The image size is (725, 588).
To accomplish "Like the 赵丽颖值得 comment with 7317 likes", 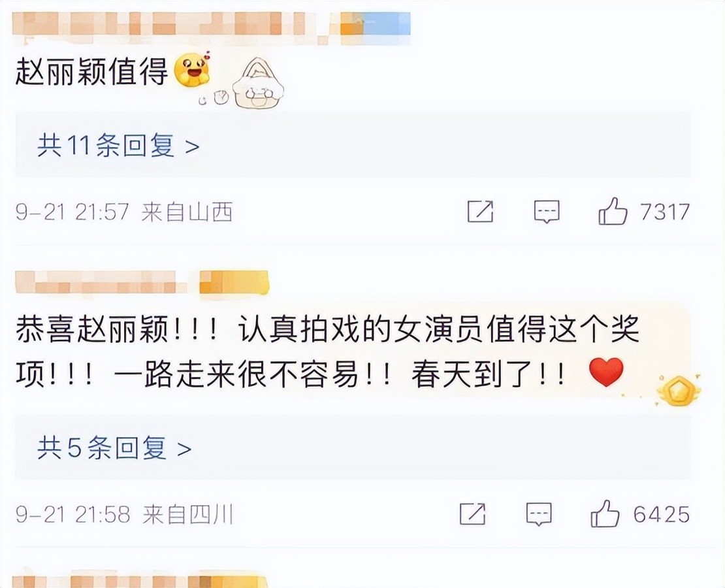I will point(613,212).
